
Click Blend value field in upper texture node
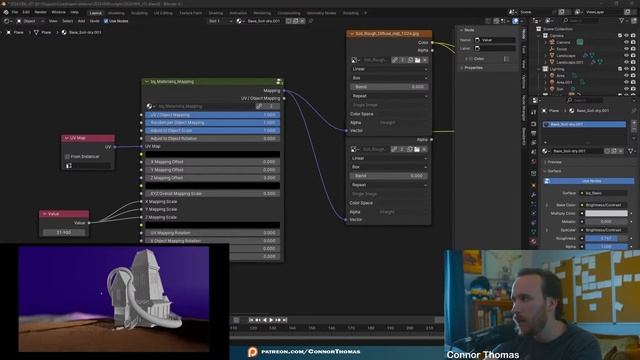pos(389,87)
